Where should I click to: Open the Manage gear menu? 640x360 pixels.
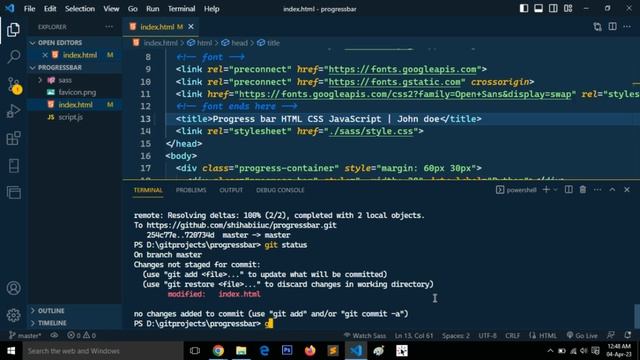tap(13, 315)
